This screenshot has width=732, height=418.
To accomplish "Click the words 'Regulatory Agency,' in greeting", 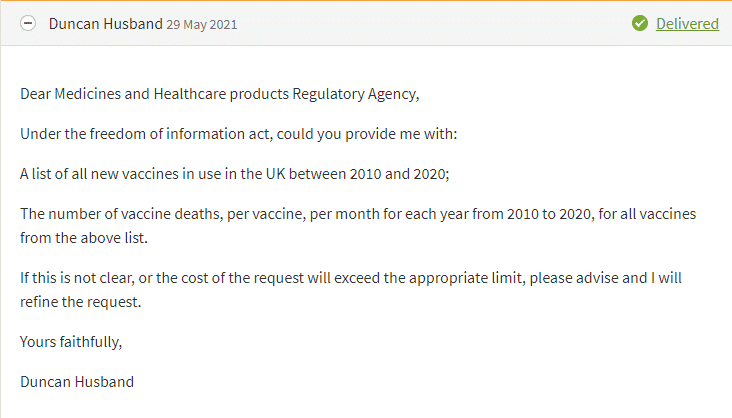I will [356, 94].
